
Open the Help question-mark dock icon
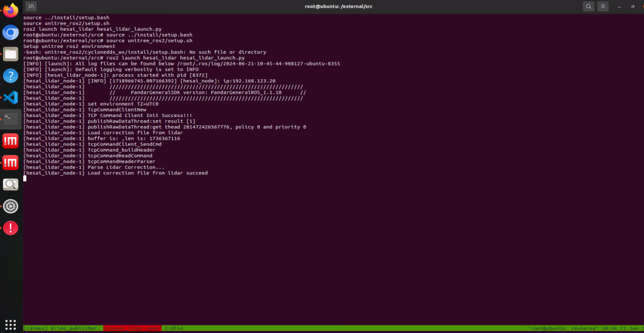pos(11,76)
